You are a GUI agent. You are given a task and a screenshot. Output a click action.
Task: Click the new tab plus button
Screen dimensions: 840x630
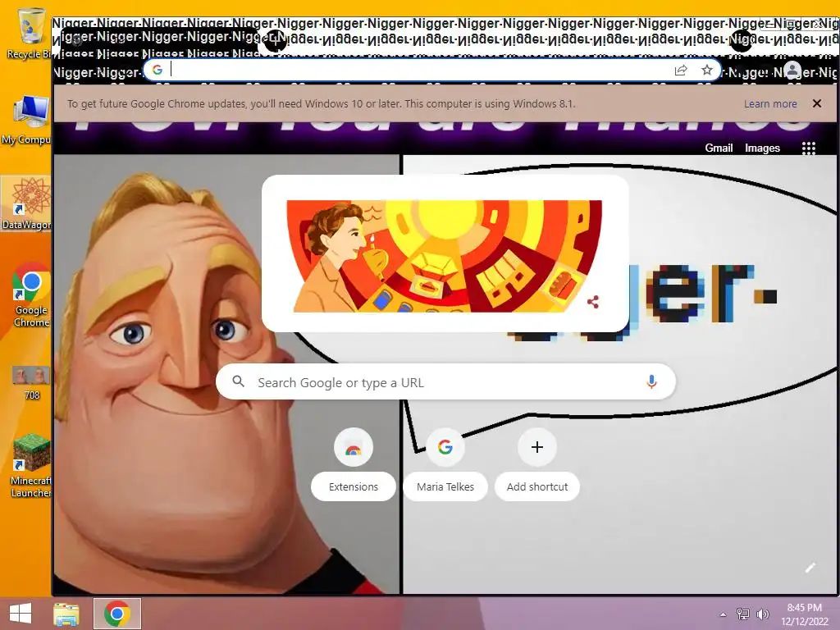[276, 42]
